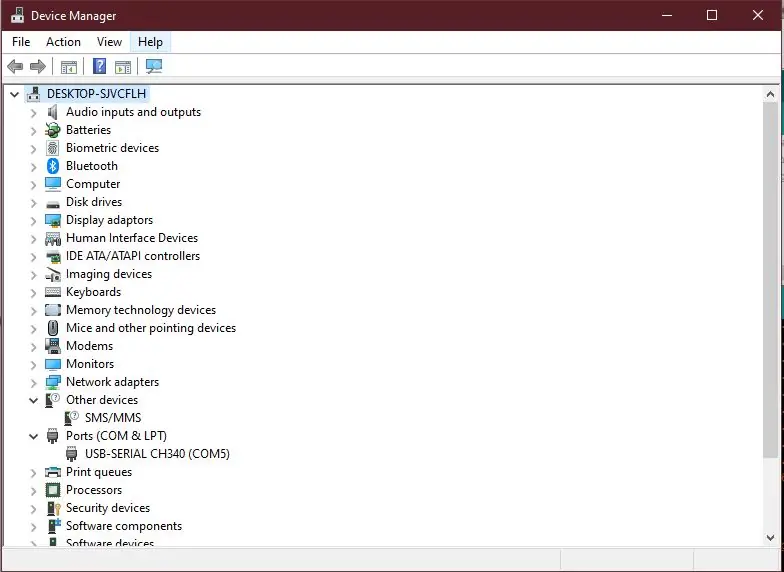Expand the Processors category chevron

click(x=34, y=491)
